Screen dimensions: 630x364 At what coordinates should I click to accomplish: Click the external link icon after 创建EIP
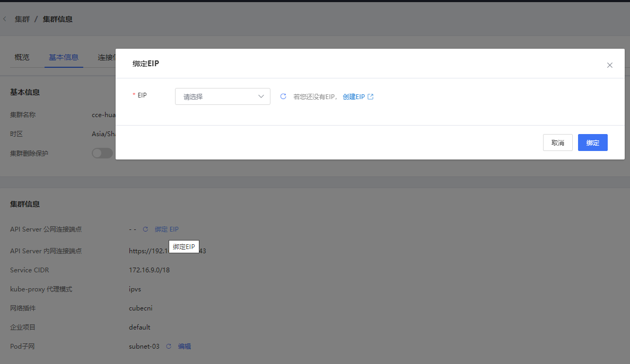tap(371, 96)
